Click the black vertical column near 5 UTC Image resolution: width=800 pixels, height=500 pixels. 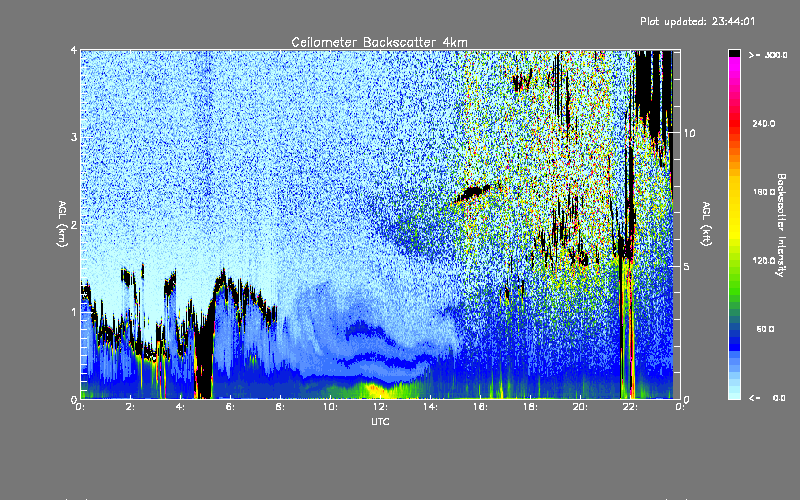(204, 362)
